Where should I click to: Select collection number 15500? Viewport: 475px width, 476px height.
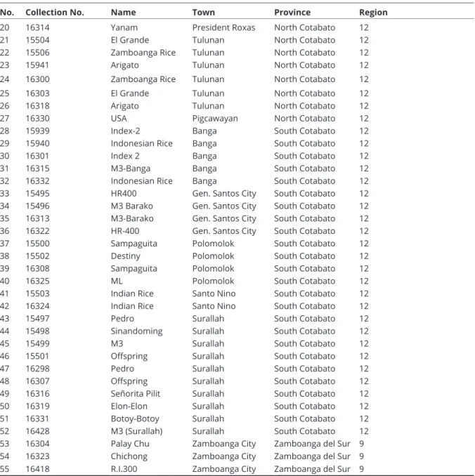point(37,243)
